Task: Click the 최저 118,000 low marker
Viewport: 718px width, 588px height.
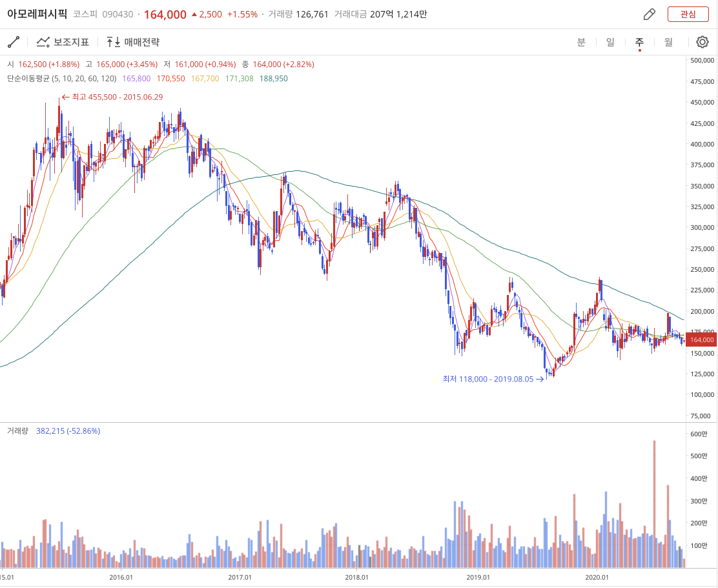Action: [493, 379]
